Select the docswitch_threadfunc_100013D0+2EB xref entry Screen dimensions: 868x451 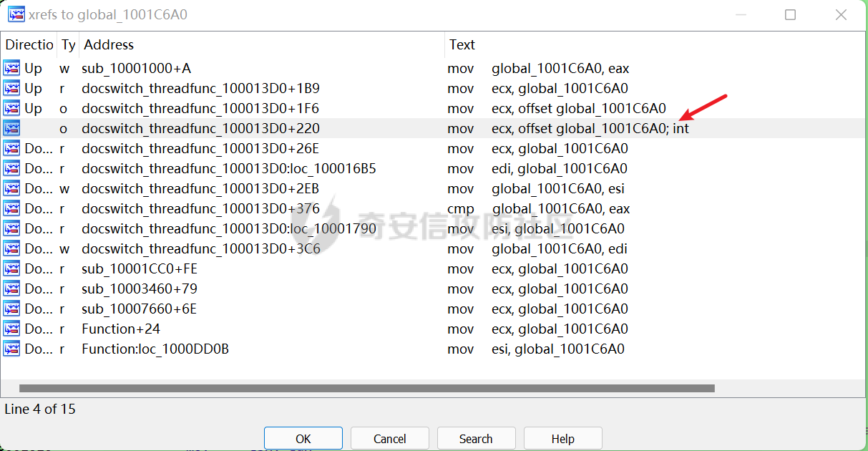[200, 189]
